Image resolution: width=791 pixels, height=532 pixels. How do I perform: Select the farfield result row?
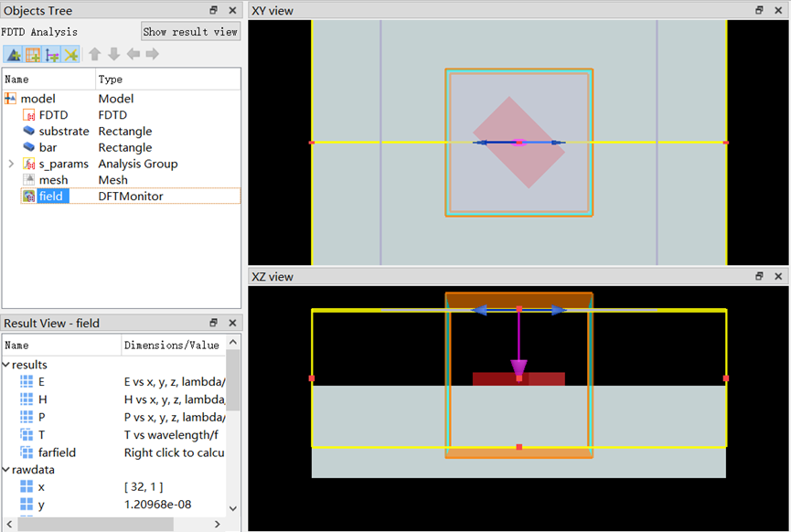click(x=114, y=452)
